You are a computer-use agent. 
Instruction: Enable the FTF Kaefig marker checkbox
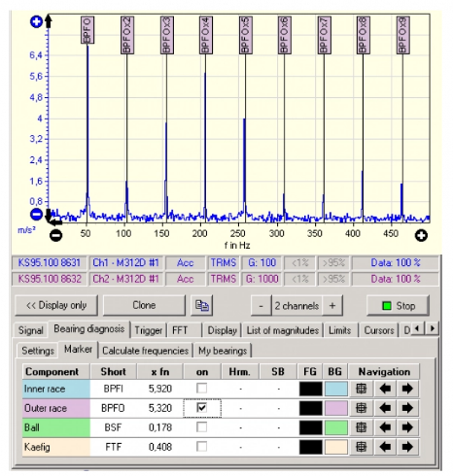(202, 447)
